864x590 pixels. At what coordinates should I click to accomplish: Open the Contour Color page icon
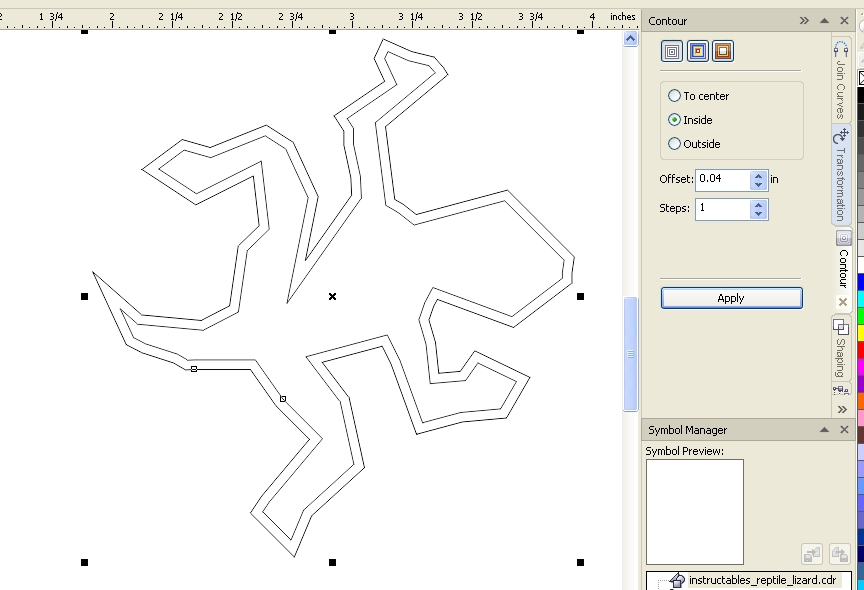[x=698, y=52]
